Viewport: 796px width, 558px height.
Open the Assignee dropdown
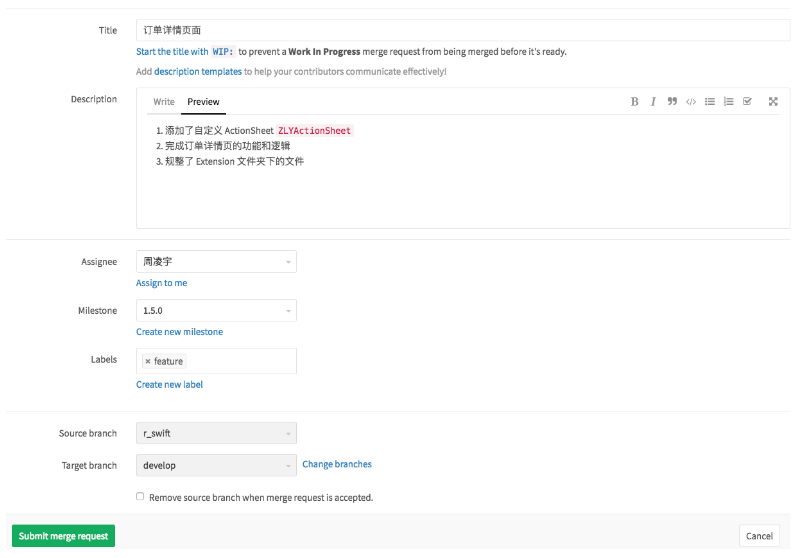216,262
